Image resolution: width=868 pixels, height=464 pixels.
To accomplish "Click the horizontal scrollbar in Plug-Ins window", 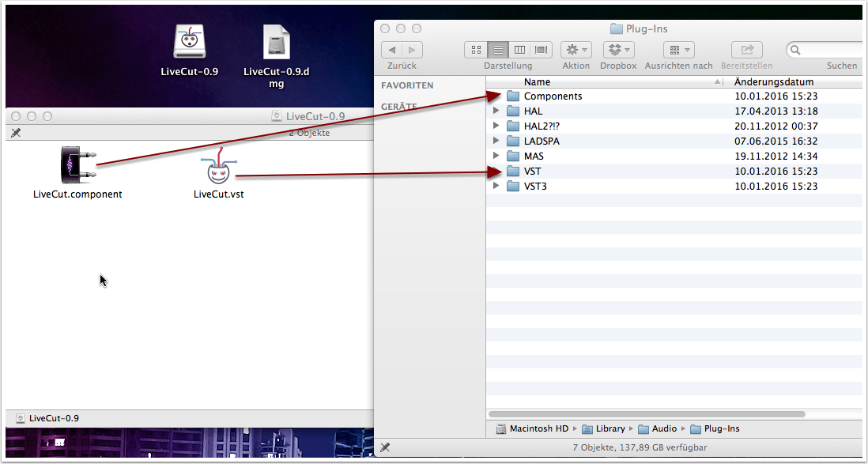I will pos(647,413).
